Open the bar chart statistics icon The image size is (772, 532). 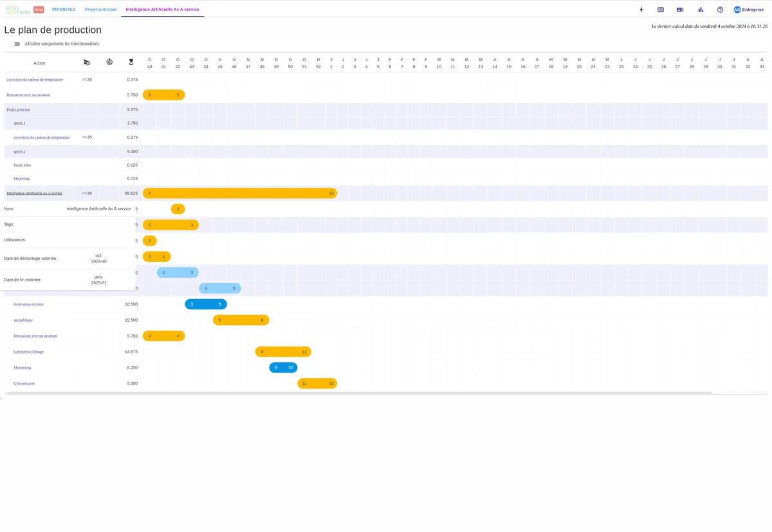[701, 10]
